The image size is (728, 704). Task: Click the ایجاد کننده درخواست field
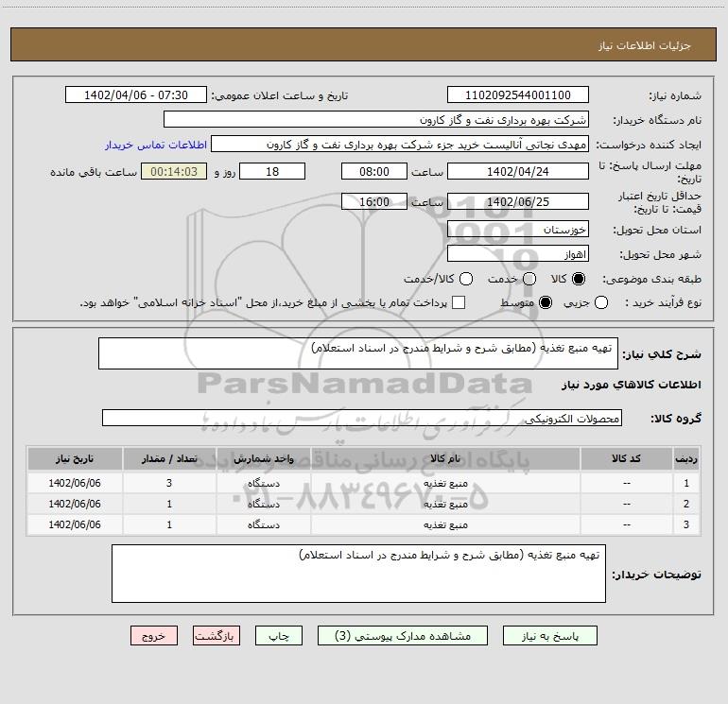(400, 144)
